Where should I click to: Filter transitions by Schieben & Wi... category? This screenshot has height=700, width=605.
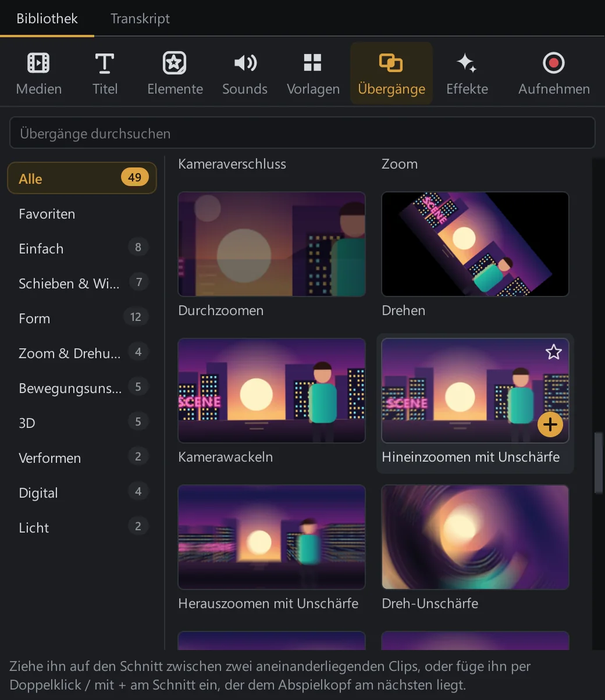(82, 283)
